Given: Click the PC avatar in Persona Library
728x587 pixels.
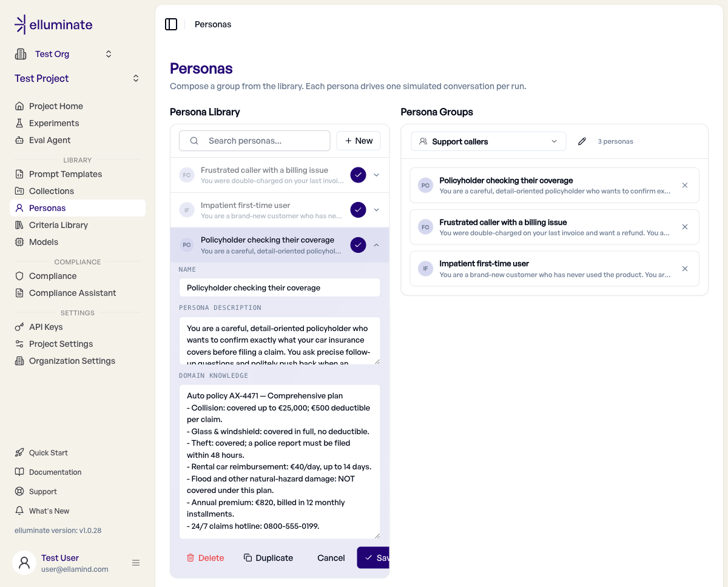Looking at the screenshot, I should pos(187,245).
